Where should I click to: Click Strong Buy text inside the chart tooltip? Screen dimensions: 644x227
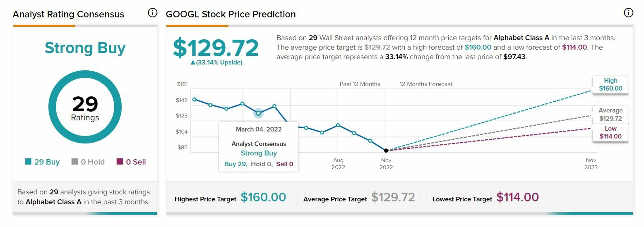pyautogui.click(x=259, y=153)
